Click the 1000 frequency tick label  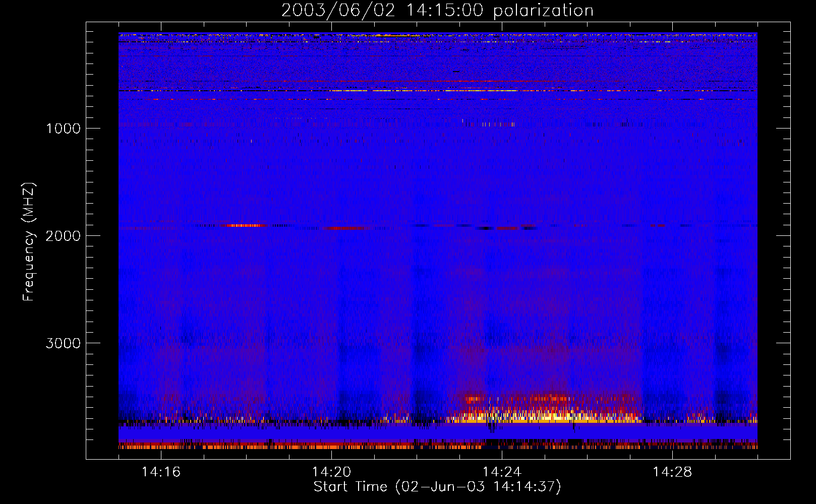click(63, 129)
